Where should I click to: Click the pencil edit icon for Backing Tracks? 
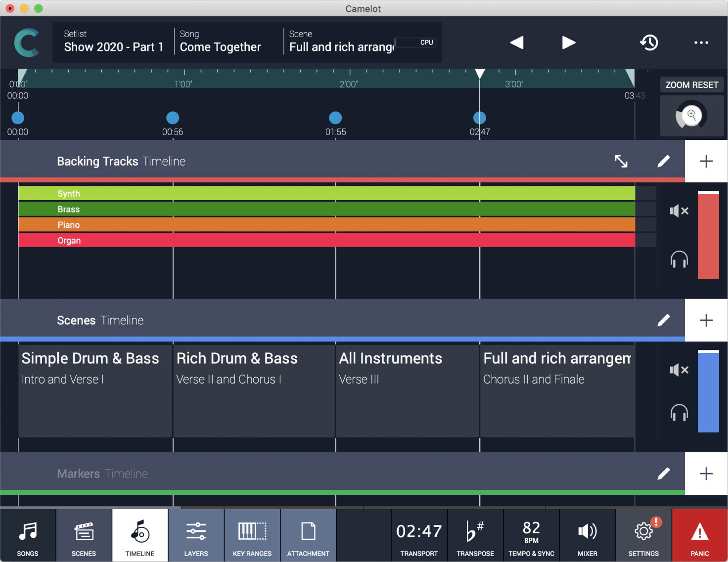click(x=663, y=161)
